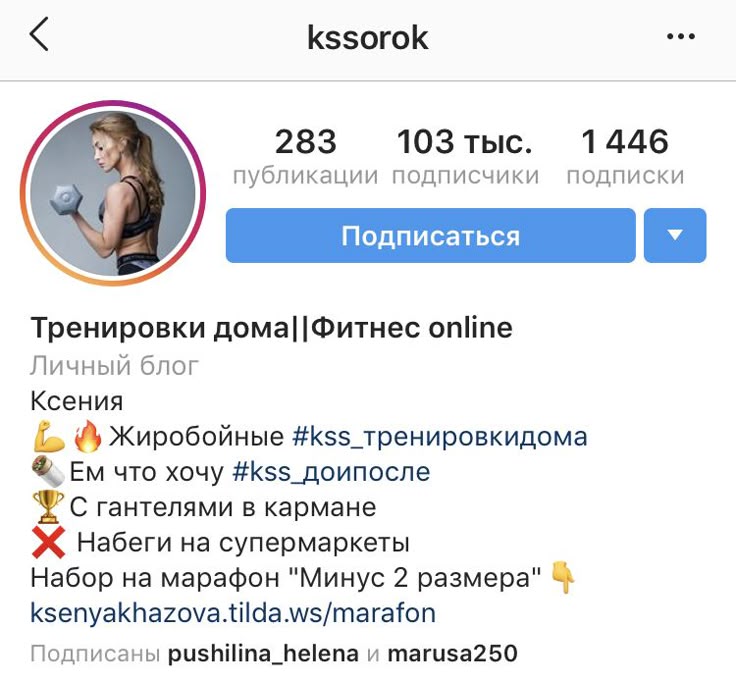Screen dimensions: 736x681
Task: Tap the pointing-down hand emoji
Action: (x=563, y=577)
